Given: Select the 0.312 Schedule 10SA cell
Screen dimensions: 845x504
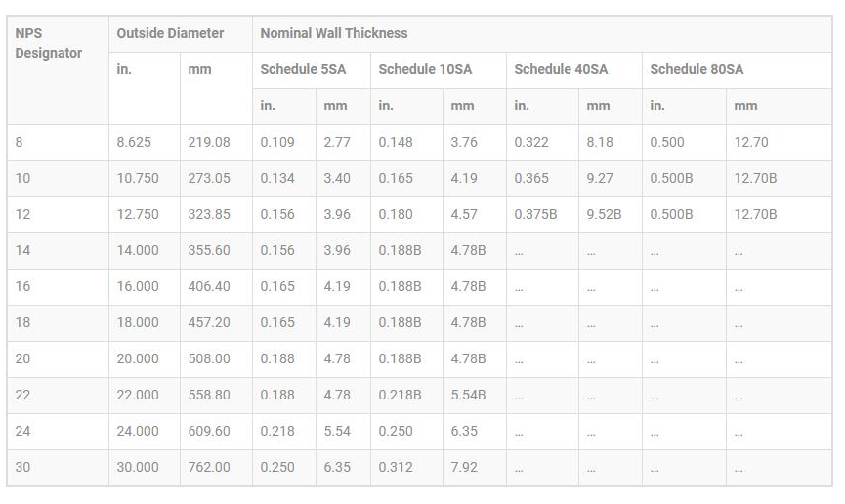Looking at the screenshot, I should (396, 467).
